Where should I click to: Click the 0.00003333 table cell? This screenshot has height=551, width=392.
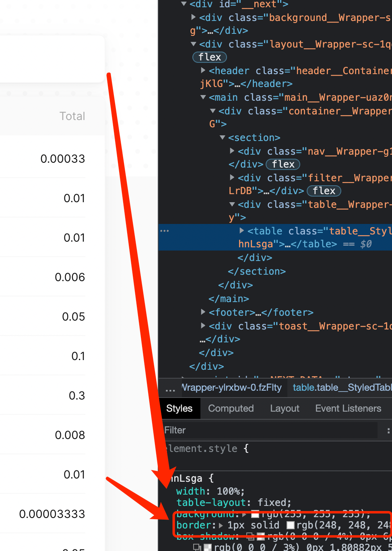point(52,514)
